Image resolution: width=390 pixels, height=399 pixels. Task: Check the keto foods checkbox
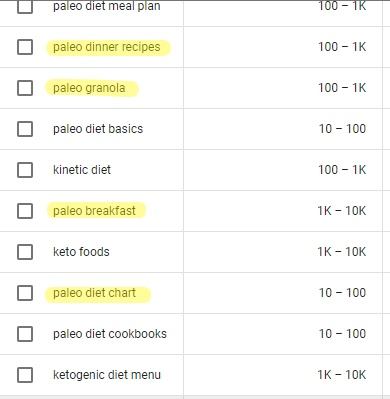tap(25, 252)
